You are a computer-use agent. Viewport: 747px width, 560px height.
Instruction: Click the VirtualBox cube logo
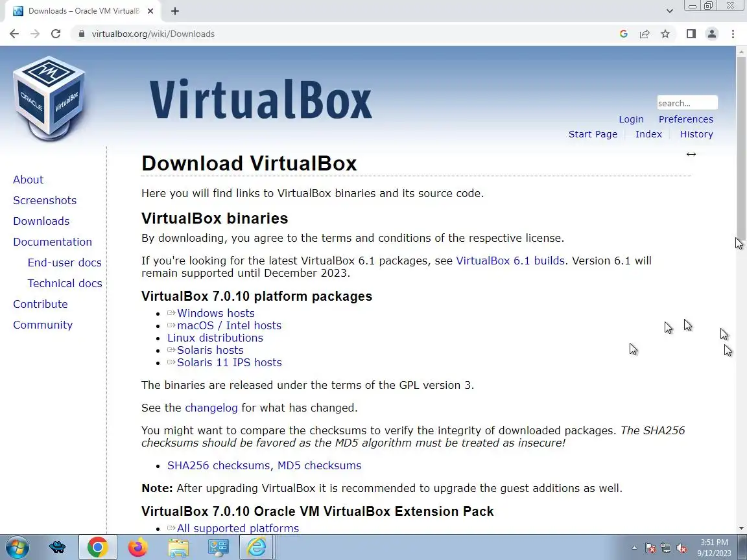tap(49, 99)
